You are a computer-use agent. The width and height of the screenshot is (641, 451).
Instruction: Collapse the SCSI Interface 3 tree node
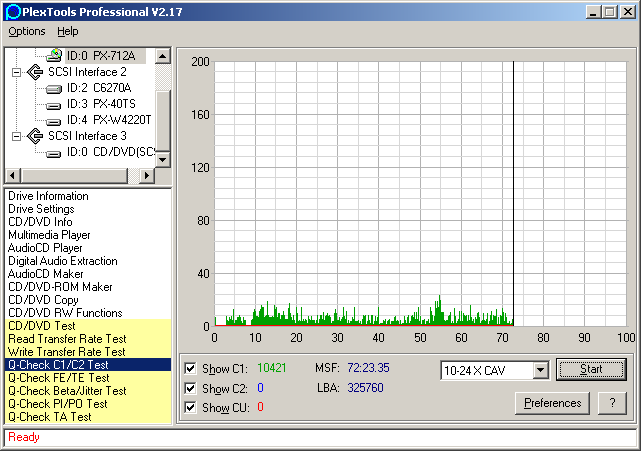16,136
